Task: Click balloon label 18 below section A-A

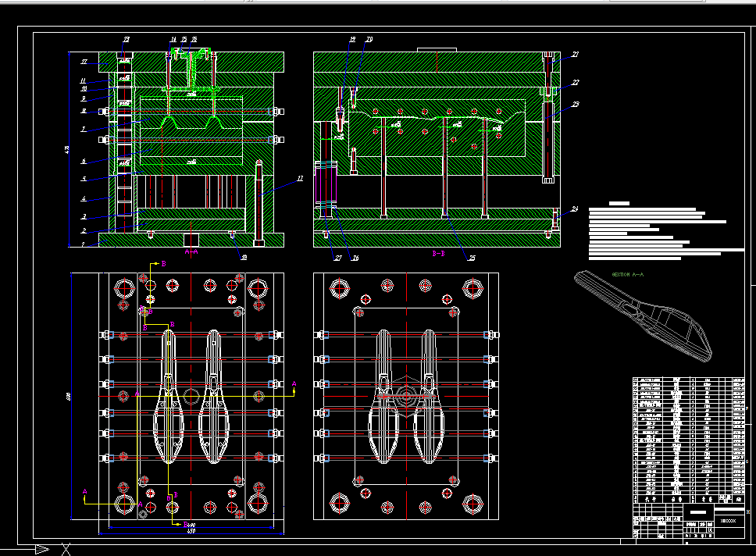Action: click(x=244, y=258)
